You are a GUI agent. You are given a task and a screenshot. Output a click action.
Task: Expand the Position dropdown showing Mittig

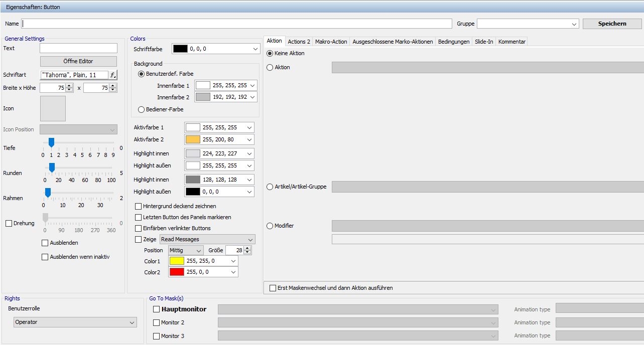coord(186,250)
